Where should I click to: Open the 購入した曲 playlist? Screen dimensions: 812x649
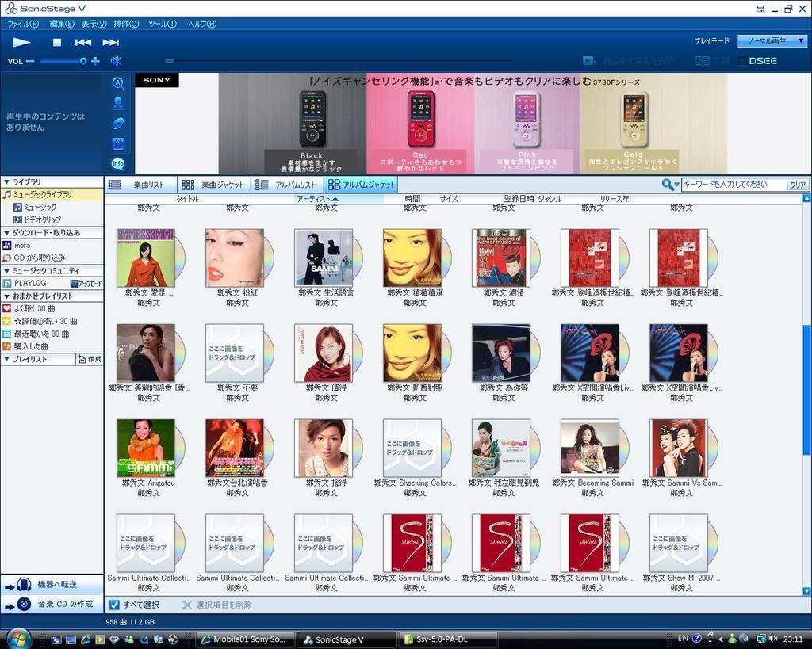26,346
